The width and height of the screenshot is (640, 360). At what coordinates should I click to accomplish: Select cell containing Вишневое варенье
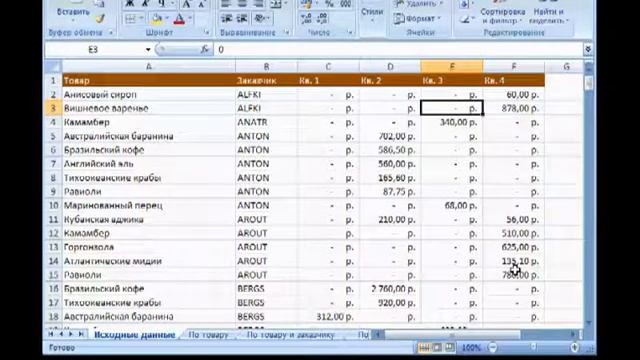tap(149, 108)
